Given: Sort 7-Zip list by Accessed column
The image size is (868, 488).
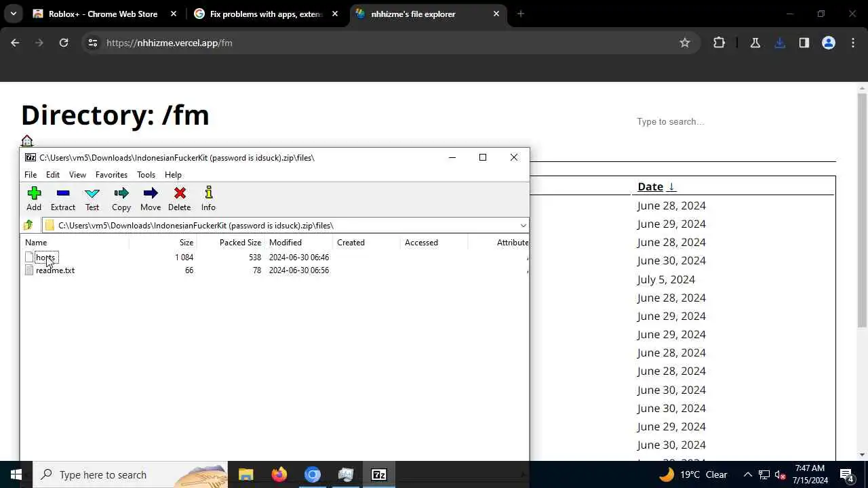Looking at the screenshot, I should (x=434, y=243).
